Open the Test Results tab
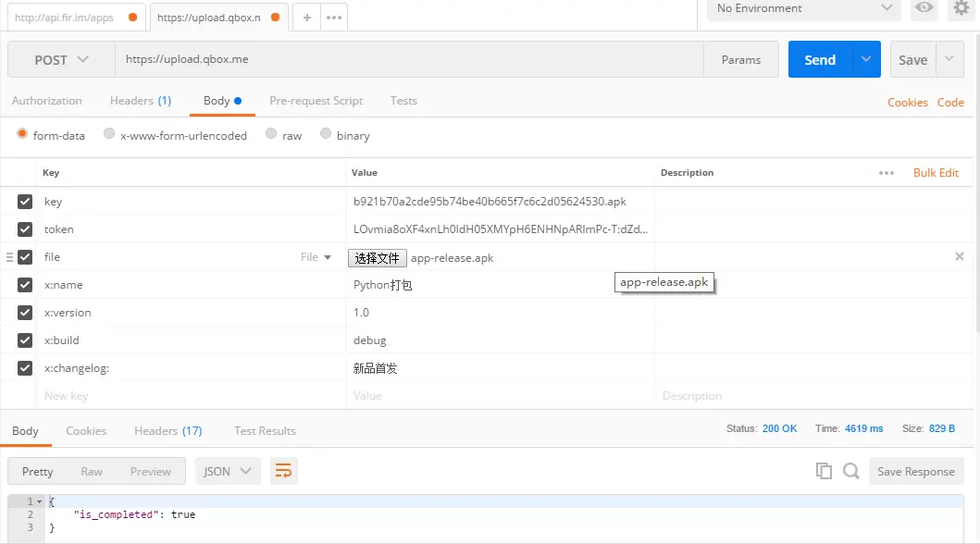Screen dimensions: 980x544 coord(265,431)
